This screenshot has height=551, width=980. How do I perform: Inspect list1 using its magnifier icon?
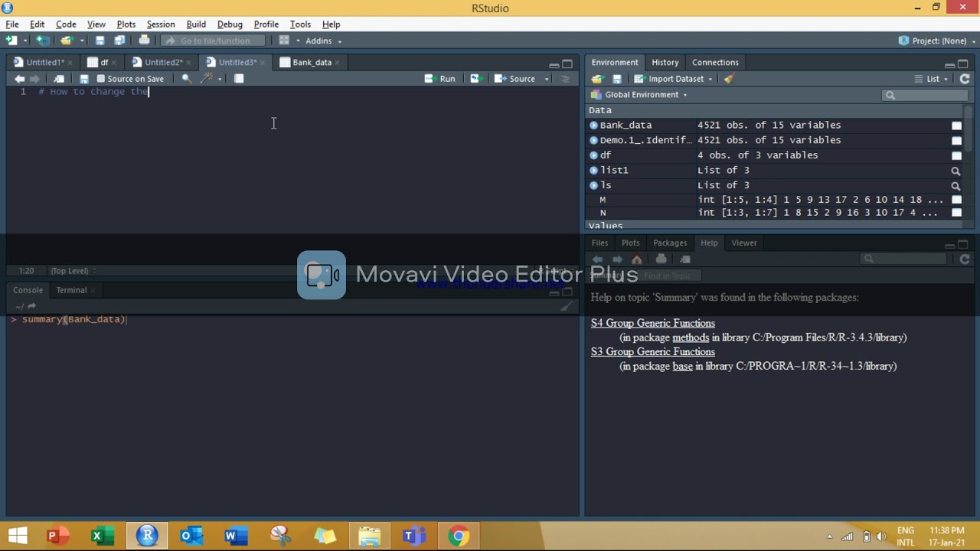[x=955, y=171]
